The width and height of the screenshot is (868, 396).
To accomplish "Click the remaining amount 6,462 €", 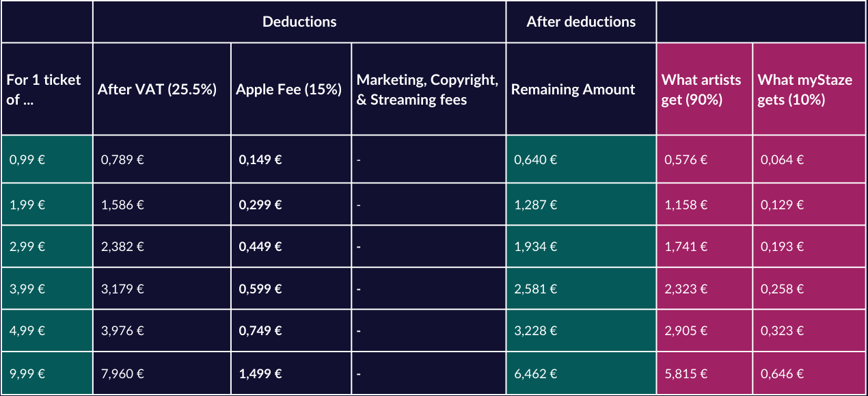I will (581, 373).
